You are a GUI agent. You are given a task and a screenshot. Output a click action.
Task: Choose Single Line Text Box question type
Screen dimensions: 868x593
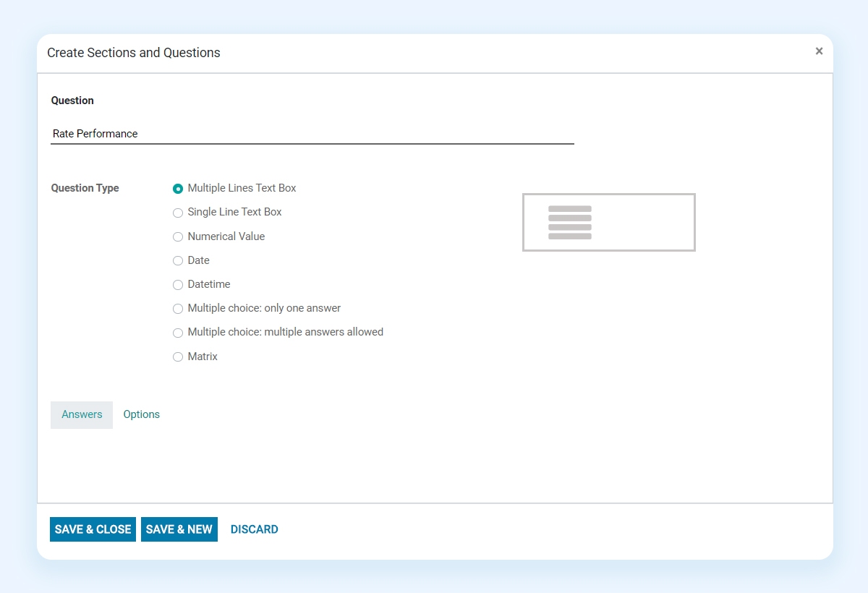tap(178, 213)
